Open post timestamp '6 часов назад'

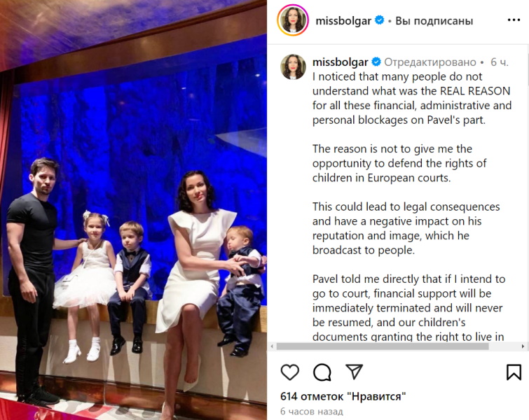click(x=311, y=412)
